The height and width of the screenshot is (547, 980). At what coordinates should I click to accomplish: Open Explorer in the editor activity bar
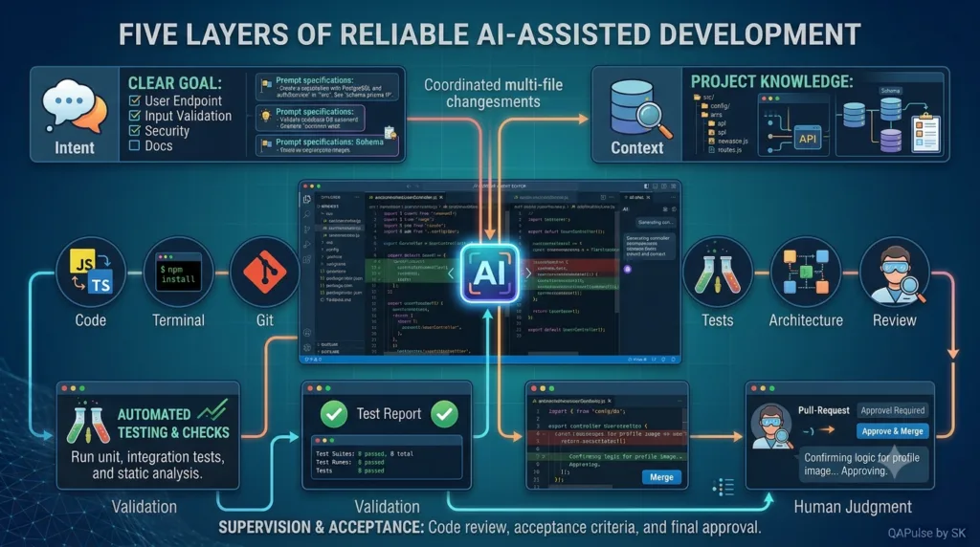click(307, 199)
